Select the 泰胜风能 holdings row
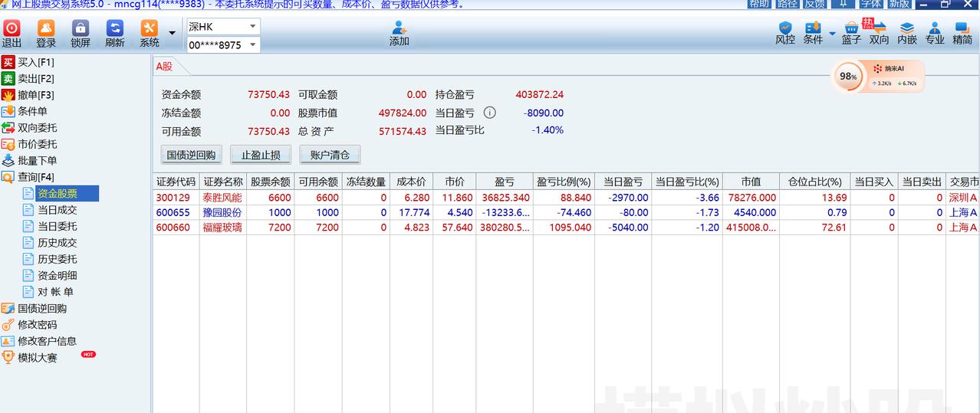The width and height of the screenshot is (980, 413). tap(566, 197)
